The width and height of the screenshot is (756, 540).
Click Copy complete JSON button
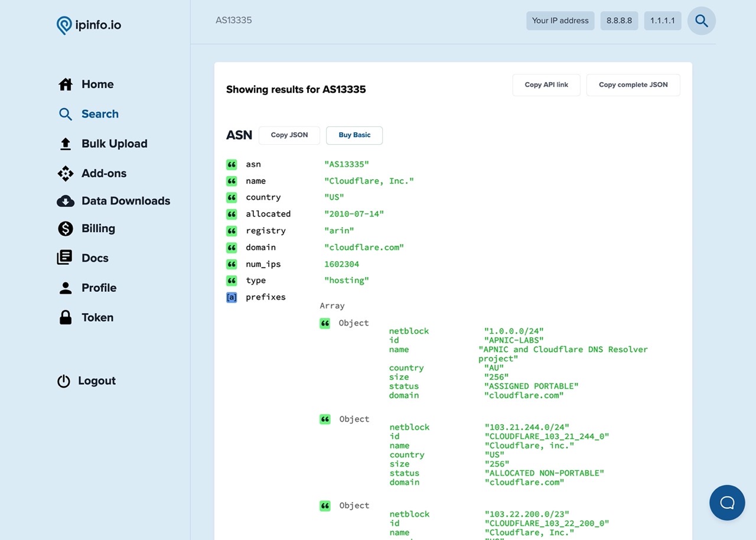pyautogui.click(x=633, y=85)
